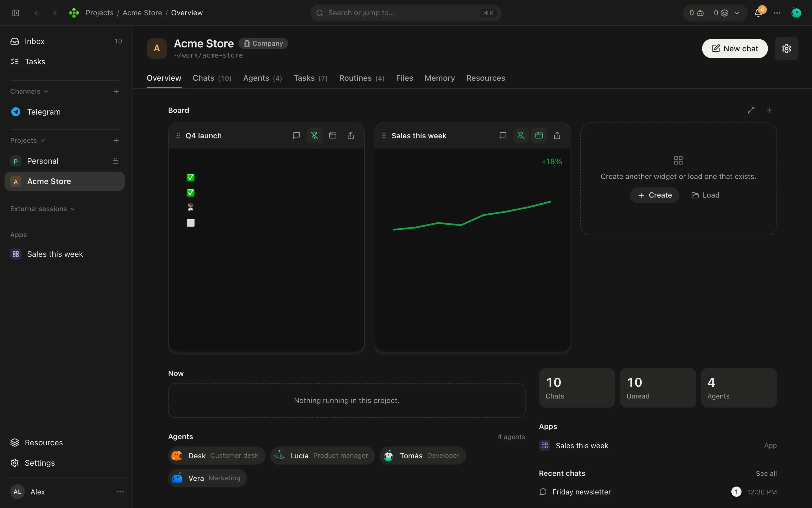This screenshot has height=508, width=812.
Task: Click Create to add a widget
Action: coord(654,195)
